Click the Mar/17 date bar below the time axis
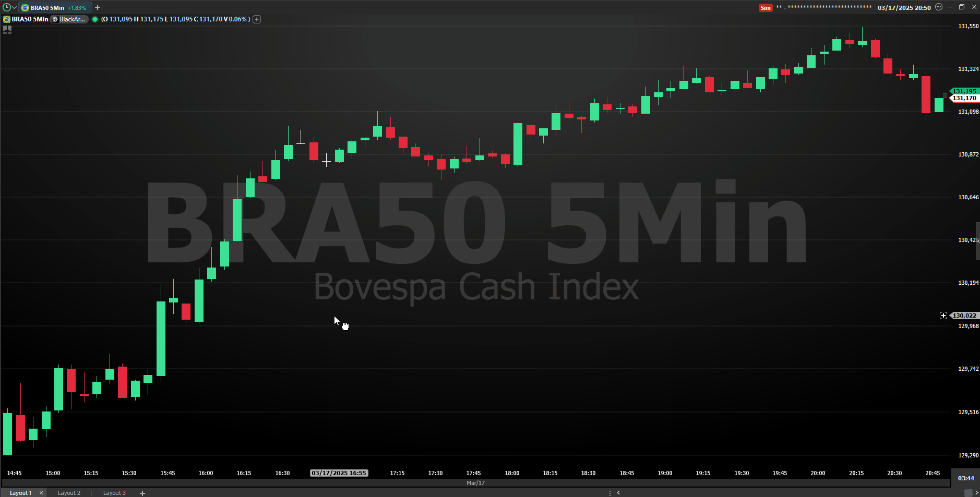Image resolution: width=980 pixels, height=497 pixels. pos(475,483)
